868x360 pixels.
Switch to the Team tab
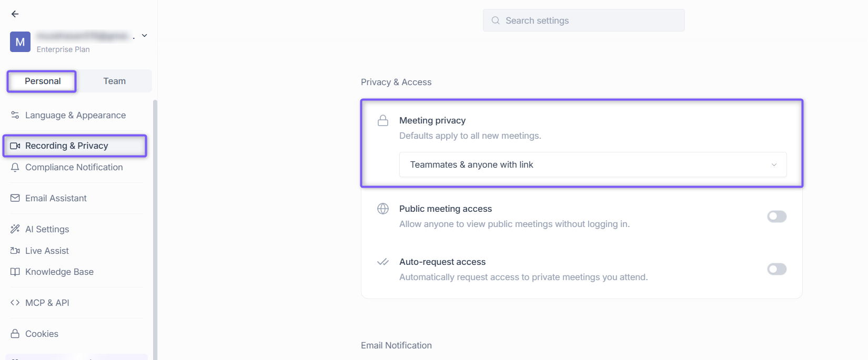click(115, 81)
